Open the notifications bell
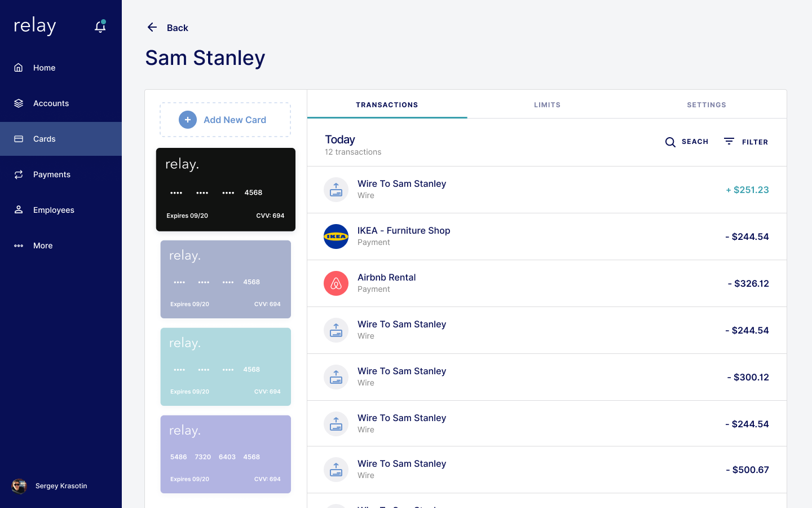This screenshot has width=812, height=508. [x=100, y=27]
